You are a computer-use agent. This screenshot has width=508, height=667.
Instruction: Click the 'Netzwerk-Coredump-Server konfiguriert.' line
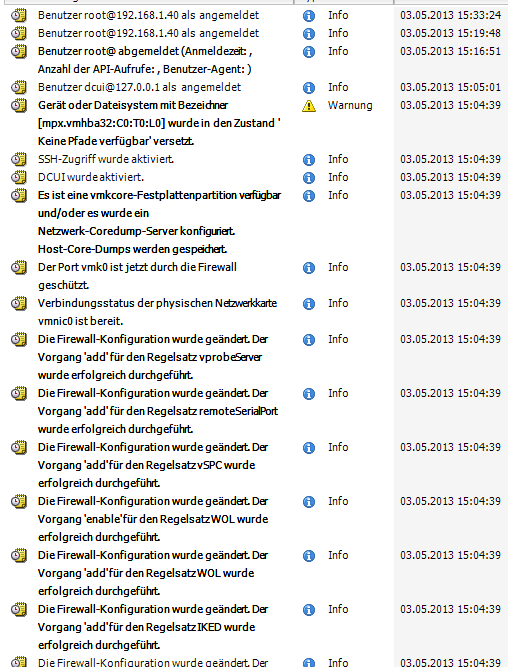pos(136,231)
